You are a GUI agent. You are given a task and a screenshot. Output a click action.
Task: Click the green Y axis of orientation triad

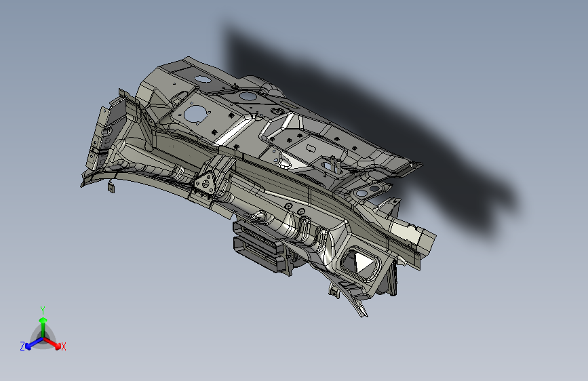[43, 327]
